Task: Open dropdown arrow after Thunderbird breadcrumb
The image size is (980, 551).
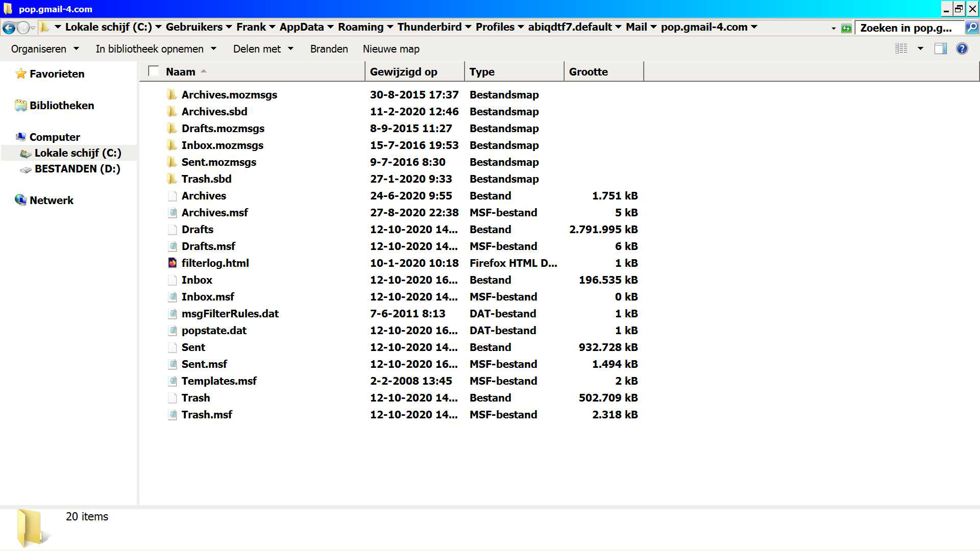Action: point(468,27)
